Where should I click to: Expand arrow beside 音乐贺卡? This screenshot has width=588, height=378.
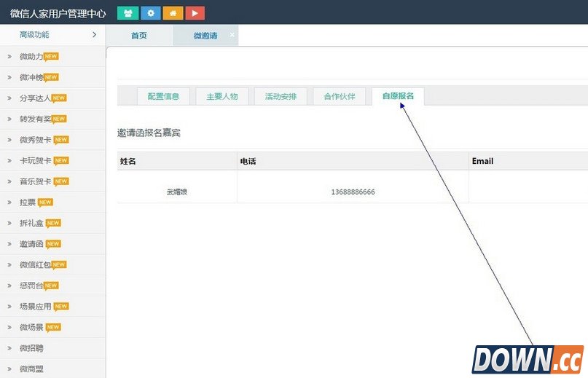click(x=9, y=181)
